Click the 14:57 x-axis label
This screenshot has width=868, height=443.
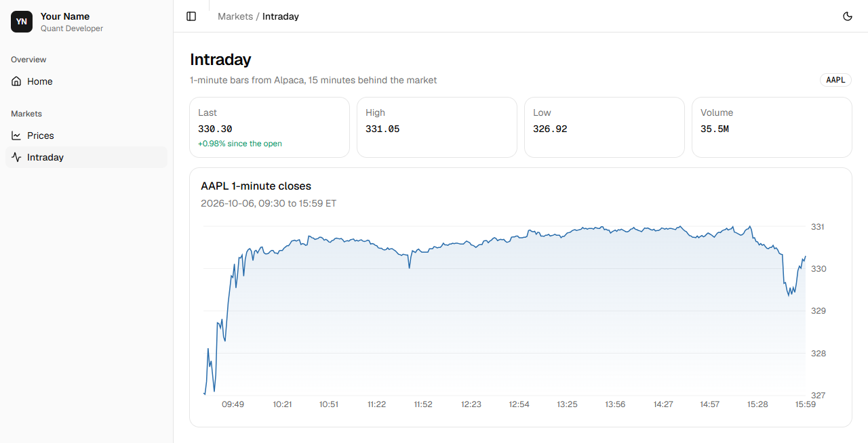click(710, 404)
